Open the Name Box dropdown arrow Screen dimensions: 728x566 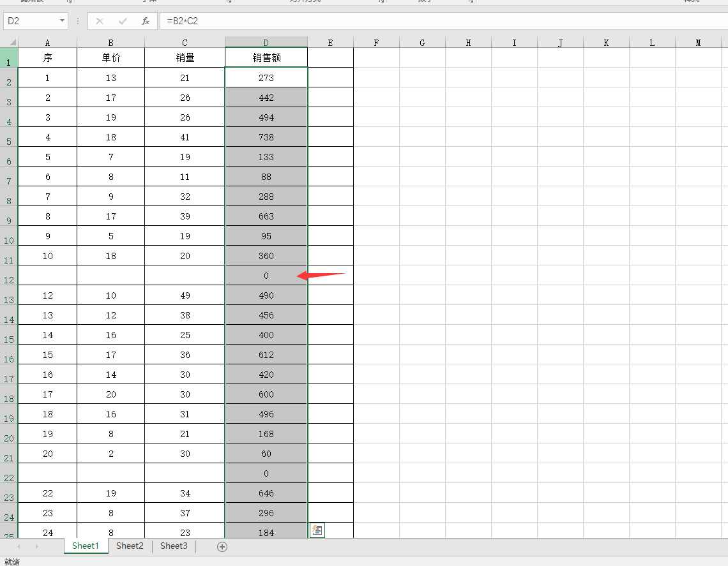[62, 21]
